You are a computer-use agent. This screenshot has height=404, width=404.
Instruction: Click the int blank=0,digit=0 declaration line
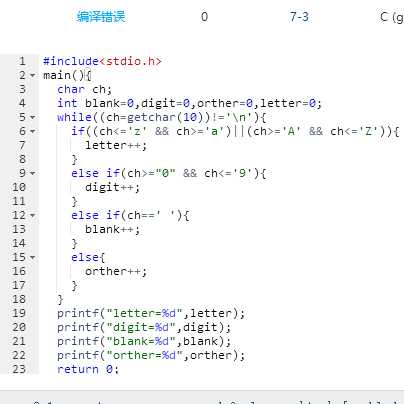(190, 103)
